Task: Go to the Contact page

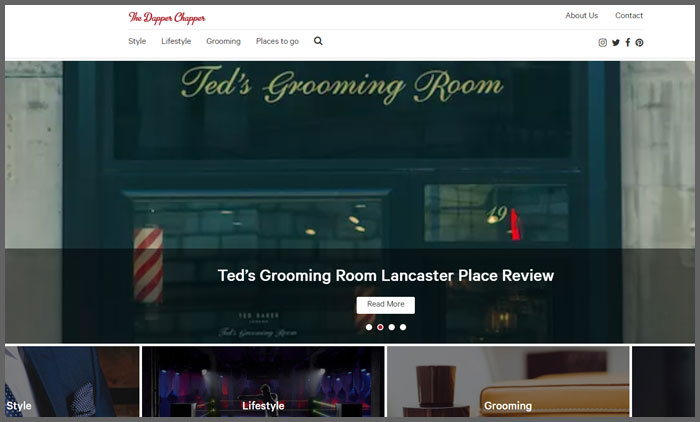Action: (629, 15)
